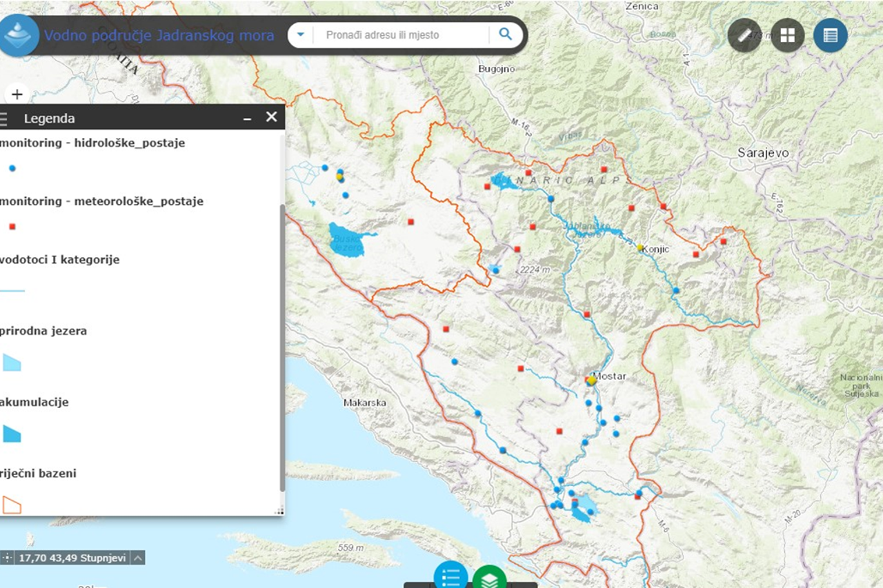Grab the Legenda panel resize handle
This screenshot has width=883, height=588.
(279, 511)
